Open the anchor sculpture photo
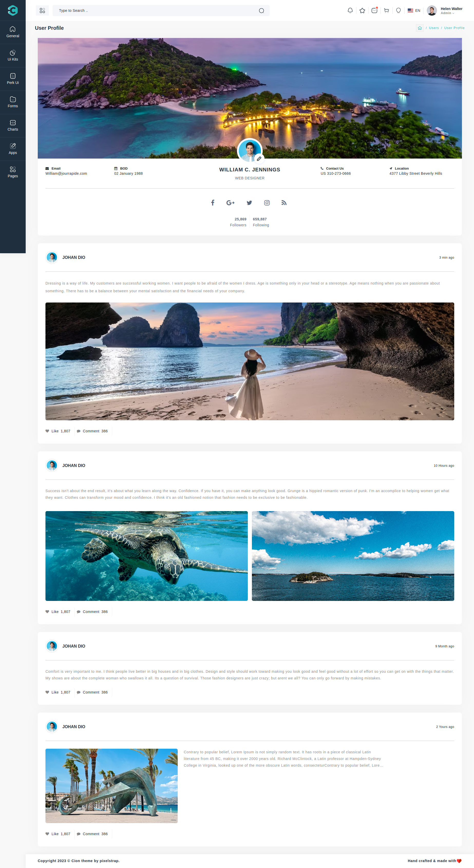Screen dimensions: 474x868 click(x=112, y=786)
